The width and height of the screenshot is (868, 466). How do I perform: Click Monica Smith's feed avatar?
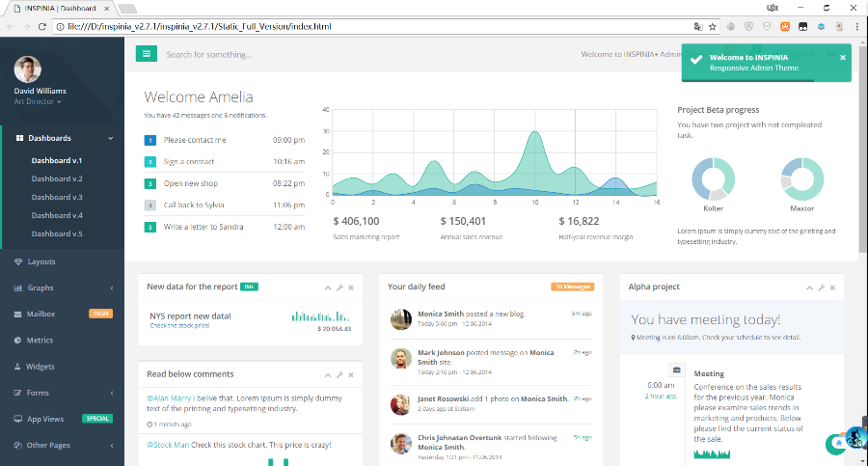point(401,319)
